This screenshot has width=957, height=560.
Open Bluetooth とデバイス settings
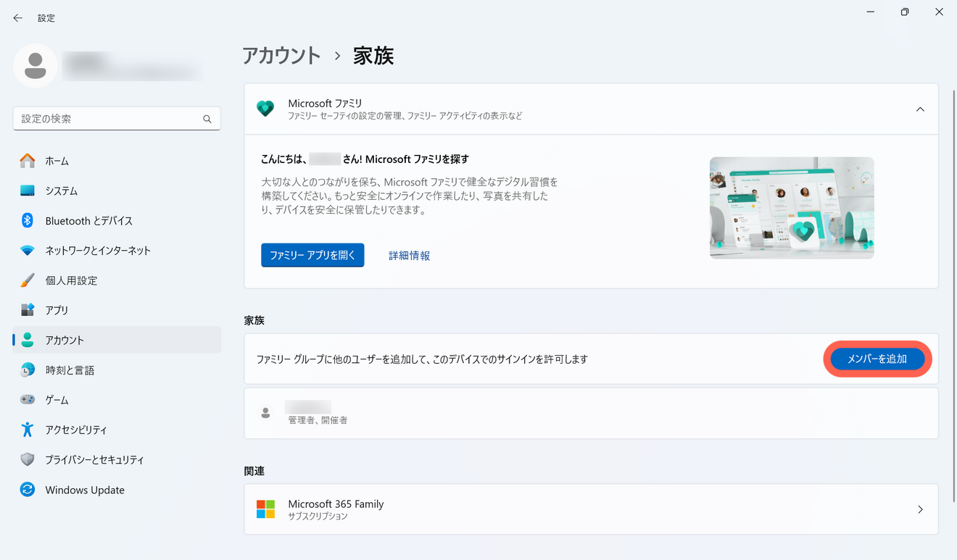[x=117, y=220]
